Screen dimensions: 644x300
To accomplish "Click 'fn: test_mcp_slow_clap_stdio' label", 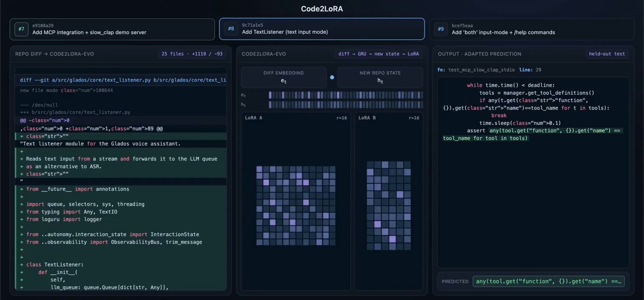I will pyautogui.click(x=476, y=70).
